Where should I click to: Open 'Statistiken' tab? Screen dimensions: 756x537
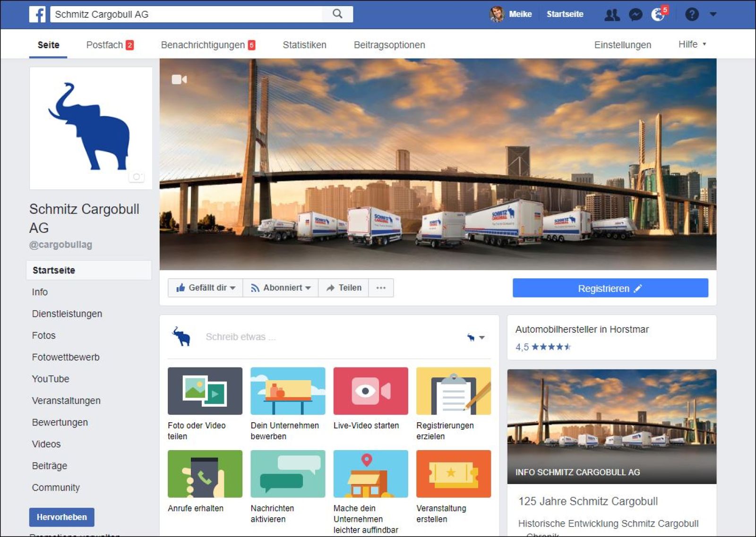pos(304,45)
